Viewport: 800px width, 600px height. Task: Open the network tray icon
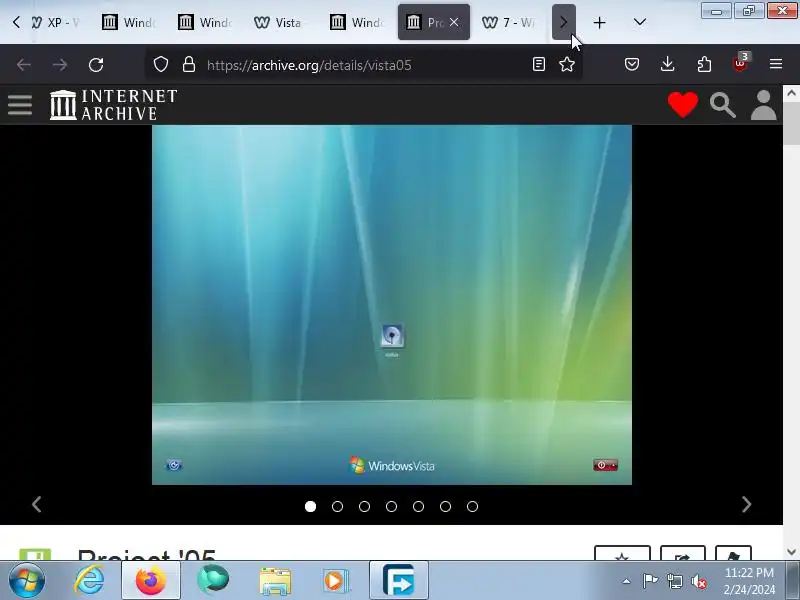[674, 581]
